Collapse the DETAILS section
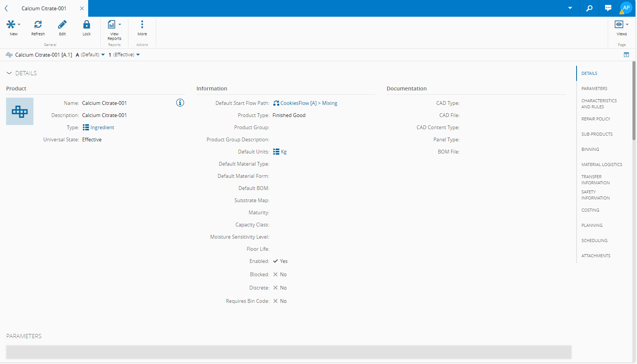The image size is (637, 364). (9, 73)
